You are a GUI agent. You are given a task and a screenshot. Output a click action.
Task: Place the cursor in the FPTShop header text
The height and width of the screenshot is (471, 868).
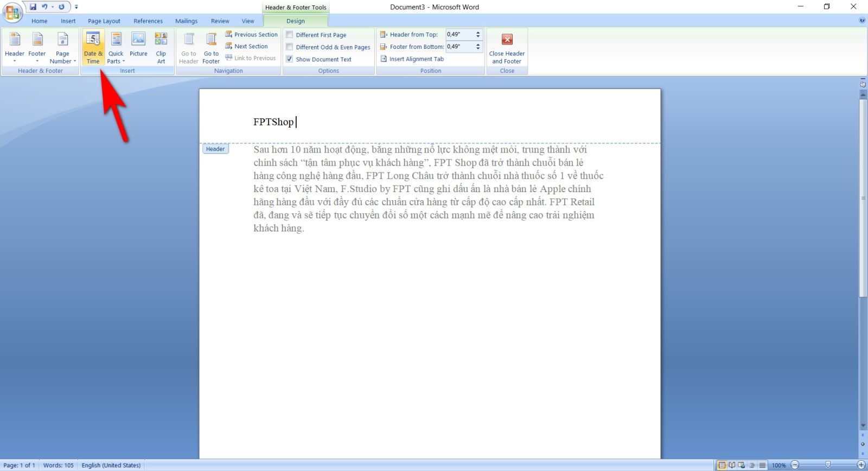point(273,122)
